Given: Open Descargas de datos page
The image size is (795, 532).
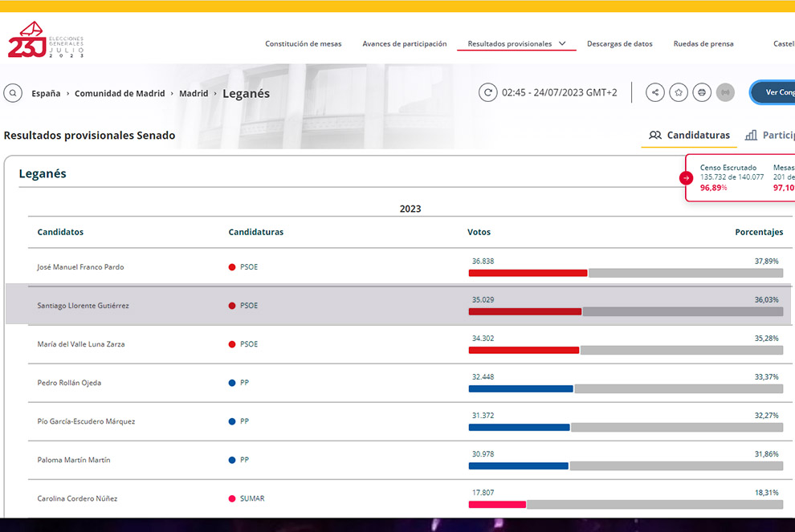Looking at the screenshot, I should [619, 43].
